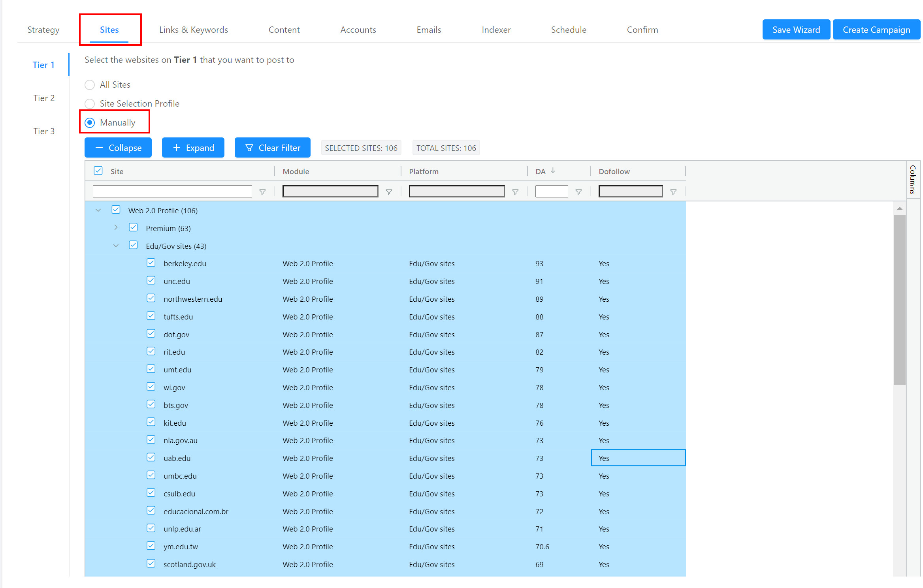Uncheck the berkeley.edu site checkbox
923x588 pixels.
coord(151,263)
